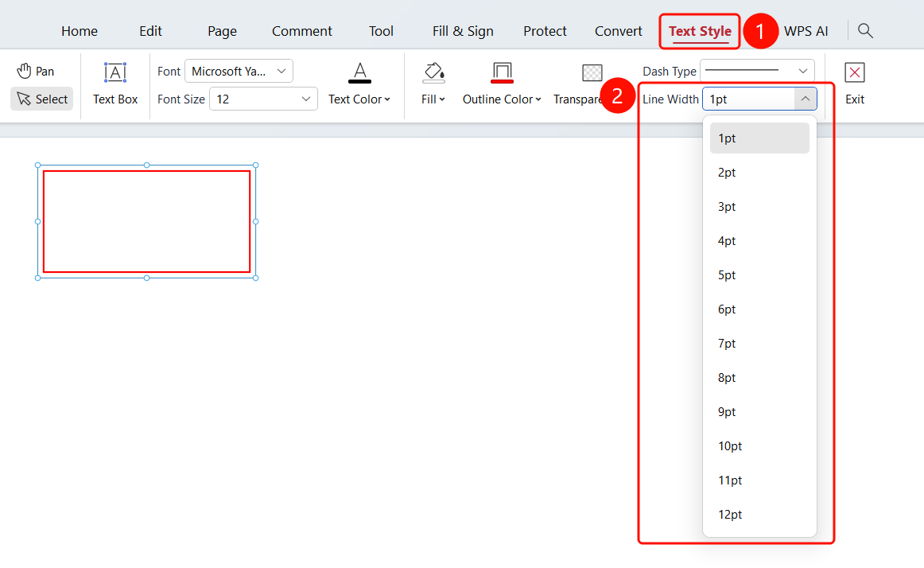Viewport: 924px width, 568px height.
Task: Collapse the Line Width dropdown
Action: [805, 99]
